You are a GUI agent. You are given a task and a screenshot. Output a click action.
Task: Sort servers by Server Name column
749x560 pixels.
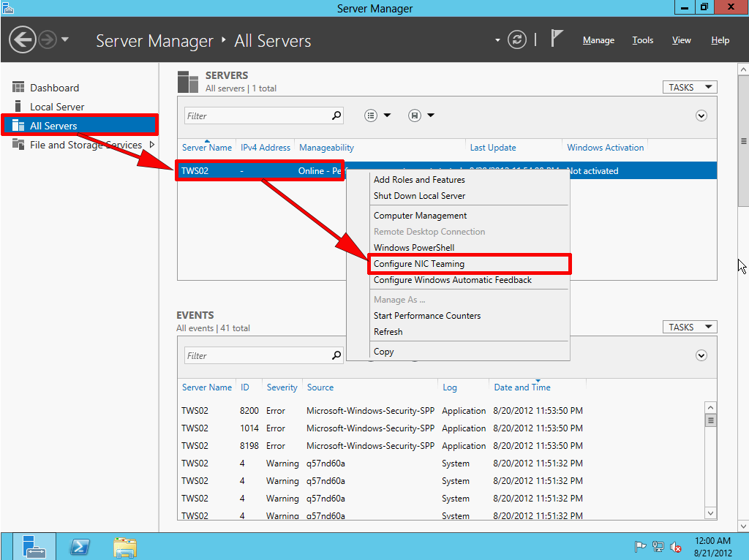(207, 148)
